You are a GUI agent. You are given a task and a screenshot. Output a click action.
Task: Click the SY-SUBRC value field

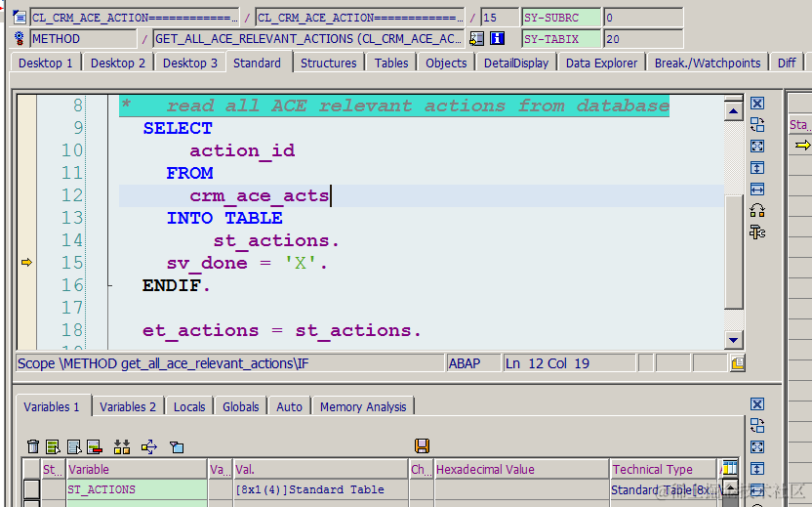click(x=644, y=18)
